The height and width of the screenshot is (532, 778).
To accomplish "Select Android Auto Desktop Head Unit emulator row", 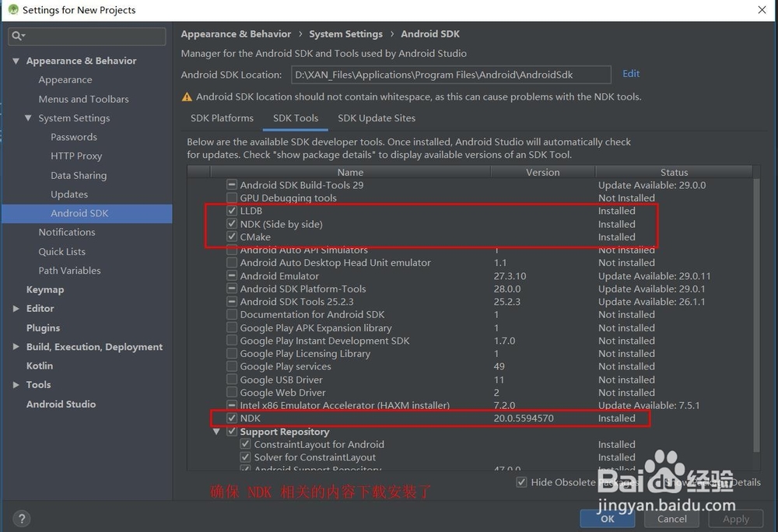I will 469,262.
